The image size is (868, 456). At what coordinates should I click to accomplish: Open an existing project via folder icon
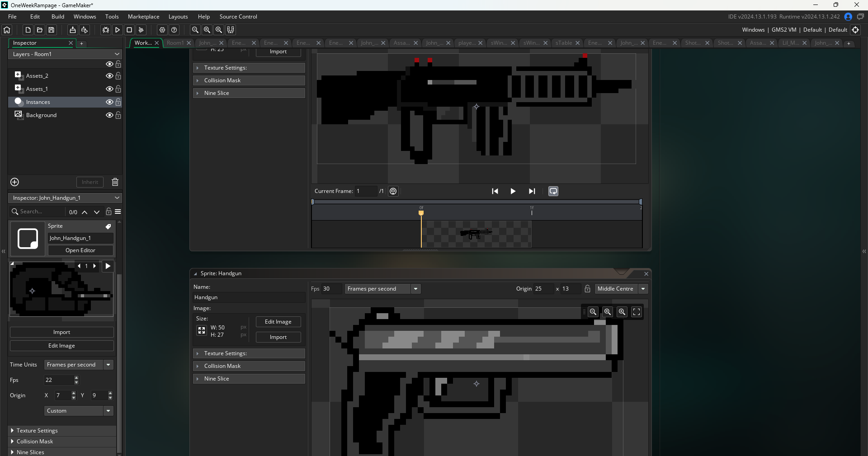click(x=40, y=30)
